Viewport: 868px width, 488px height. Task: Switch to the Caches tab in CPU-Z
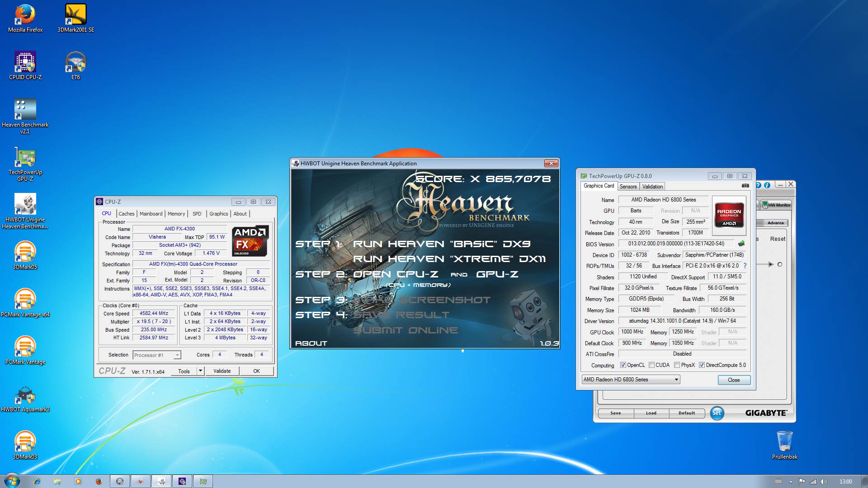[x=127, y=214]
